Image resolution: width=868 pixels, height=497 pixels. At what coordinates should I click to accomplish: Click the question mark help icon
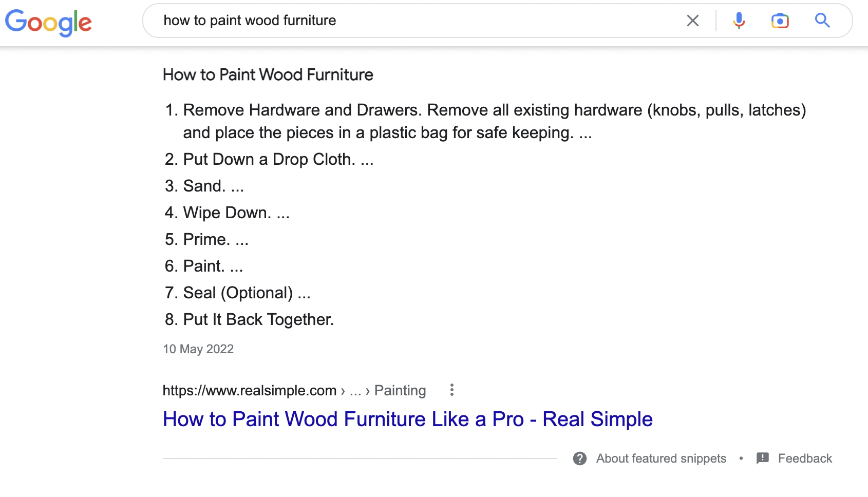(x=580, y=458)
